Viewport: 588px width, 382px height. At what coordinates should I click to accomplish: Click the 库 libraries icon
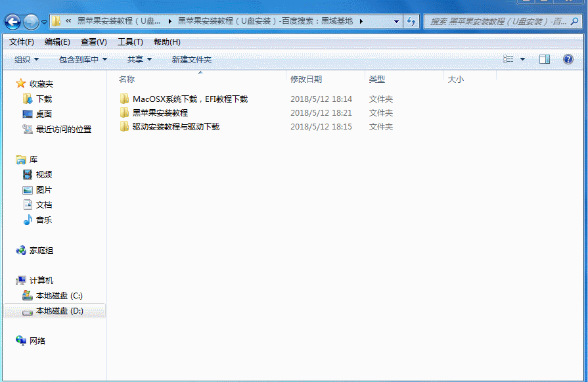coord(21,160)
